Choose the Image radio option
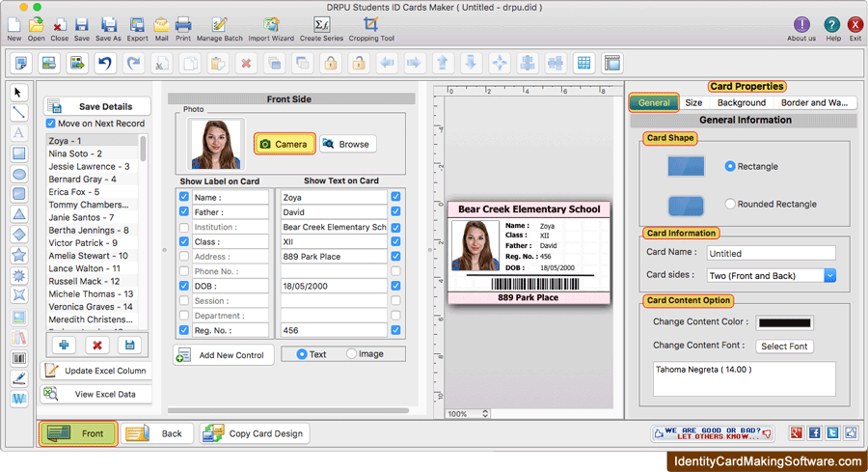This screenshot has width=868, height=472. pos(351,353)
